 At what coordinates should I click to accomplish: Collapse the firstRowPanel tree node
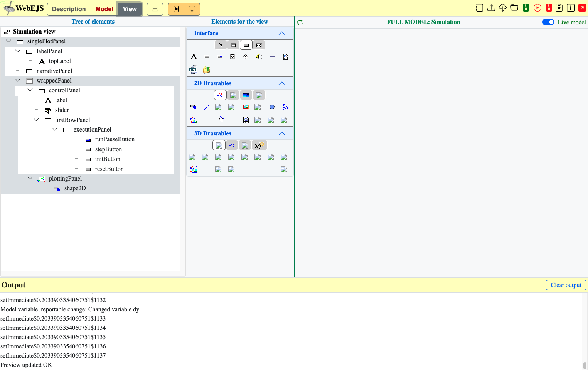(36, 120)
